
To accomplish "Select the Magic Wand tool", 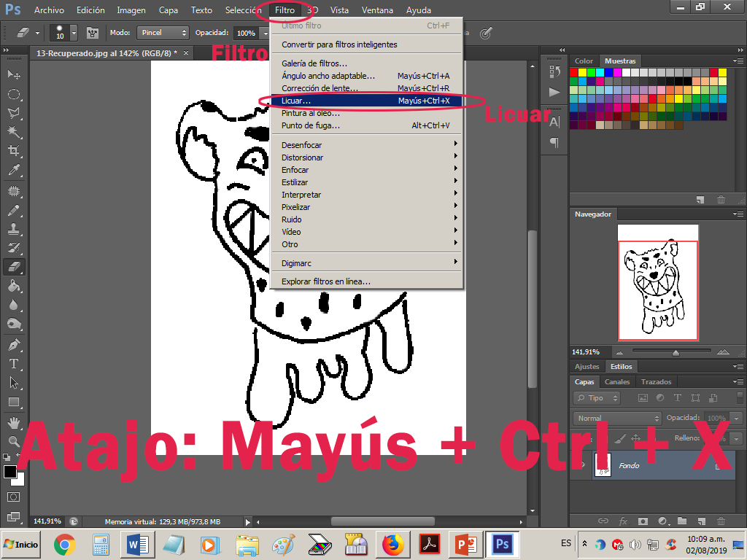I will [x=14, y=132].
